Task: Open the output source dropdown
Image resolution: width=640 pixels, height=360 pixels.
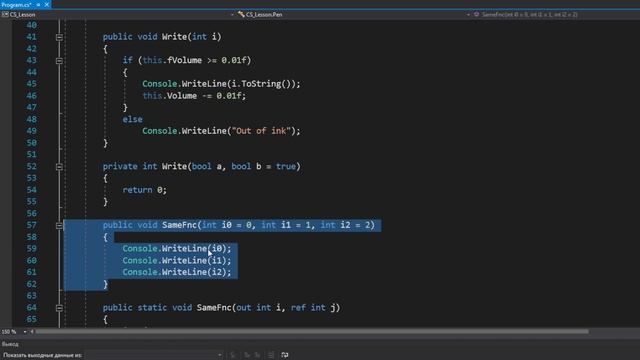Action: coord(154,355)
